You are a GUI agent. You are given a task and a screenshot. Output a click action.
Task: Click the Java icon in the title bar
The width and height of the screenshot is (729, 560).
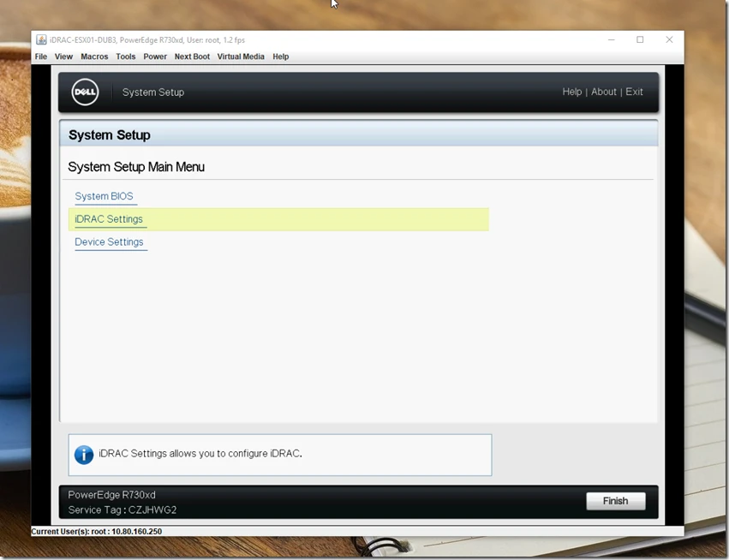point(41,40)
